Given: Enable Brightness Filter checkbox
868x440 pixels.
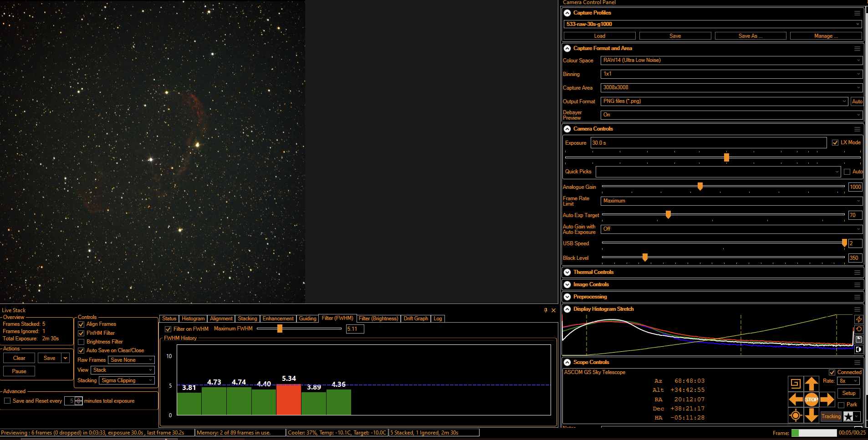Looking at the screenshot, I should [x=81, y=342].
